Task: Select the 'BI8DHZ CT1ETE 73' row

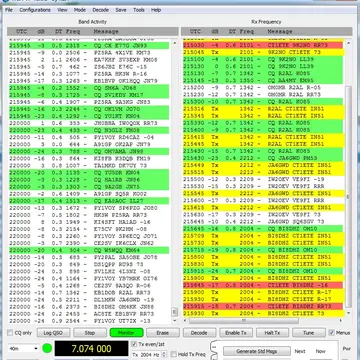Action: (263, 314)
